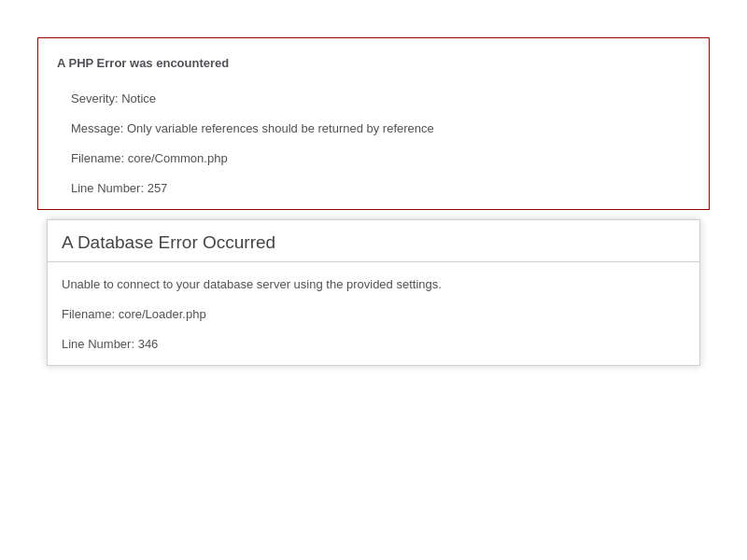Click the "A Database Error Occurred" heading
Viewport: 747px width, 560px height.
pyautogui.click(x=168, y=243)
